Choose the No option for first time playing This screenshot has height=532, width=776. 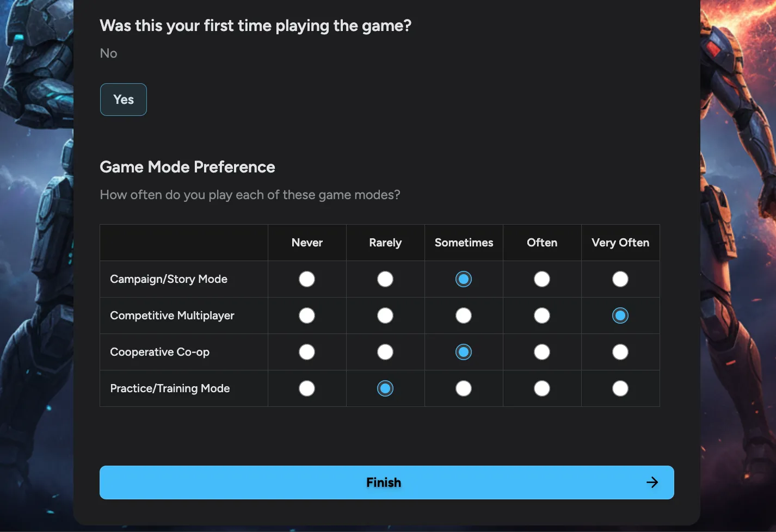109,53
